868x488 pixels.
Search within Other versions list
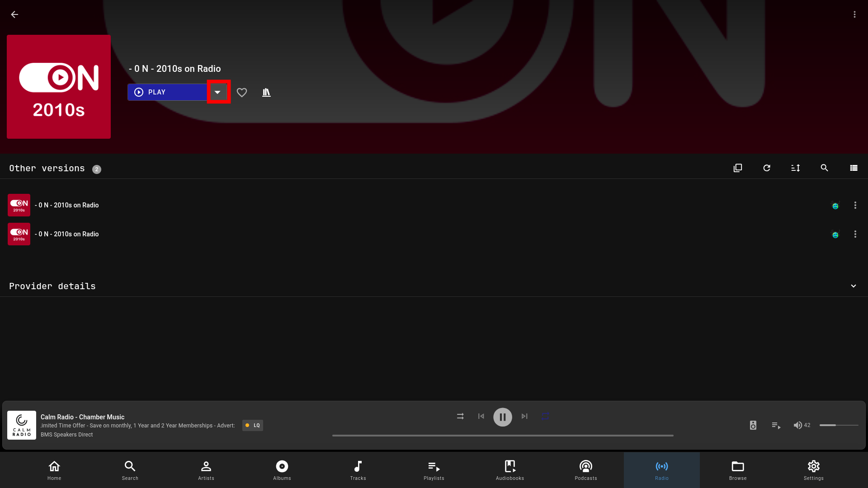(x=825, y=168)
